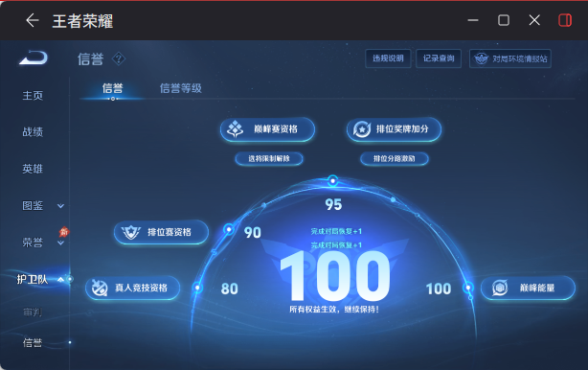Switch to the 信誉等级 tab
588x370 pixels.
pos(181,88)
